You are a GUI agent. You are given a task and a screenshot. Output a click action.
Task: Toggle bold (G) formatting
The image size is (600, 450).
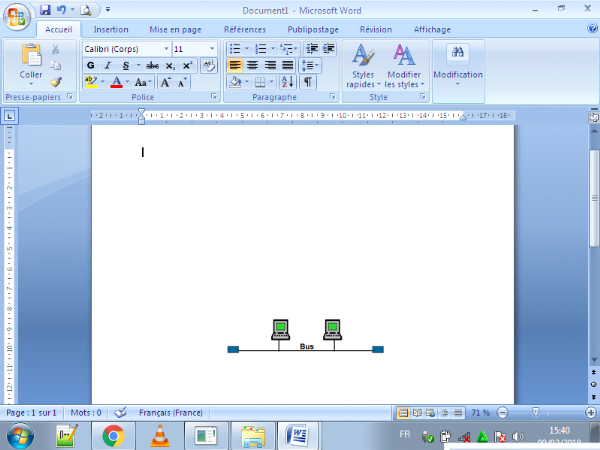(x=91, y=65)
